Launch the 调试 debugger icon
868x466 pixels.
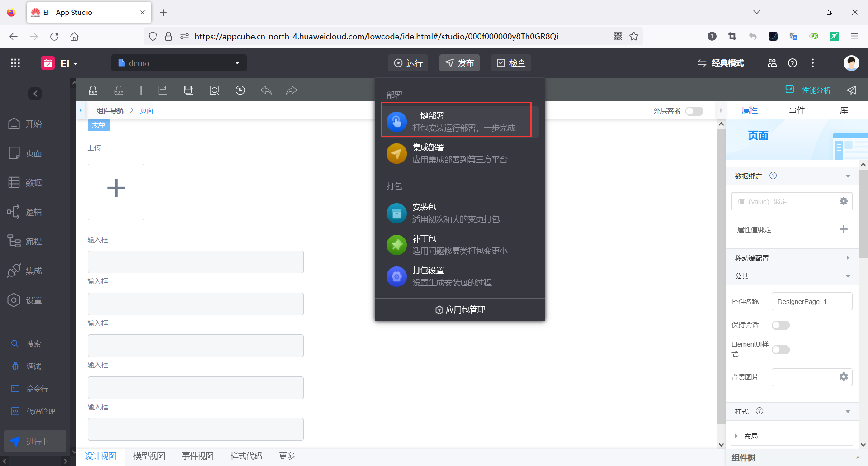[27, 366]
